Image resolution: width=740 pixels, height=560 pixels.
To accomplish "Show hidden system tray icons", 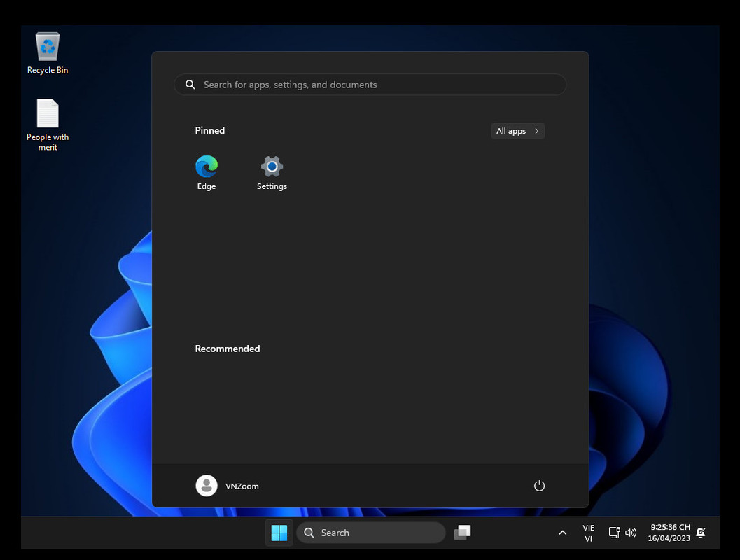I will tap(563, 533).
